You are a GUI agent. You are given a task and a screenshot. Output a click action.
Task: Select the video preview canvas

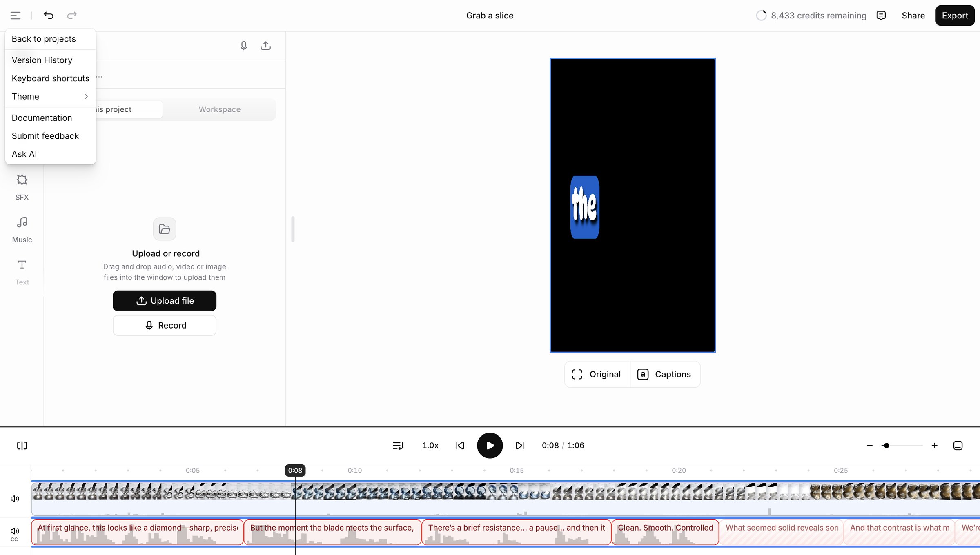click(633, 205)
